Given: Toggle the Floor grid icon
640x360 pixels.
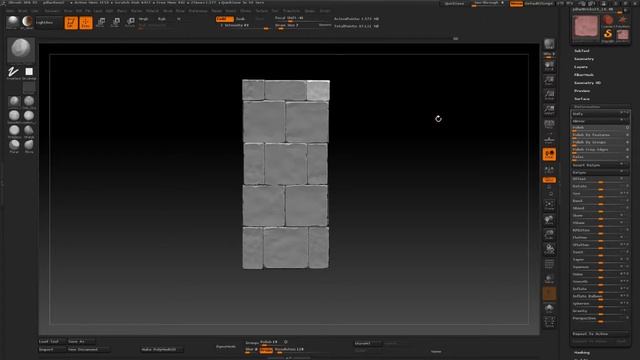Looking at the screenshot, I should point(549,140).
